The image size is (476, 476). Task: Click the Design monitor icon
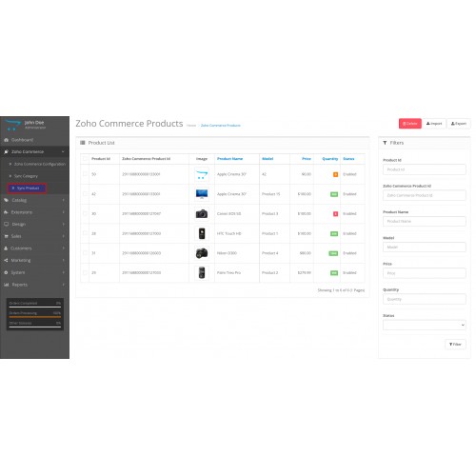point(6,225)
